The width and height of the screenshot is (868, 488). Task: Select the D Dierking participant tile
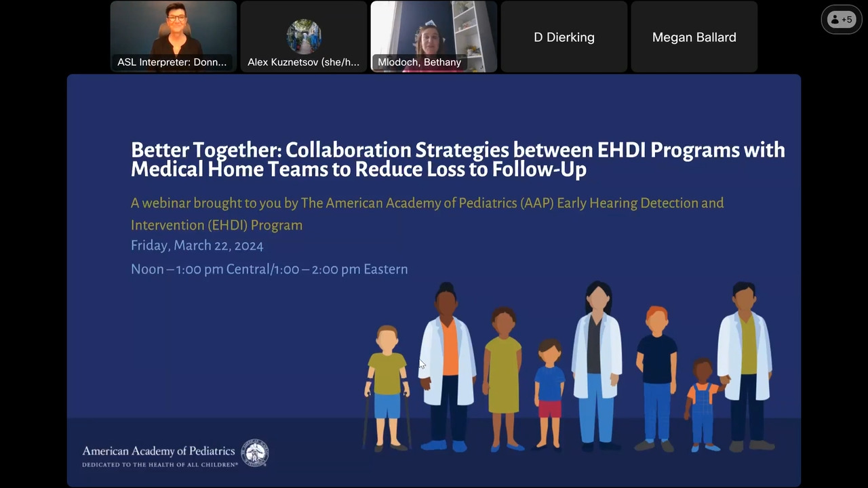(564, 37)
